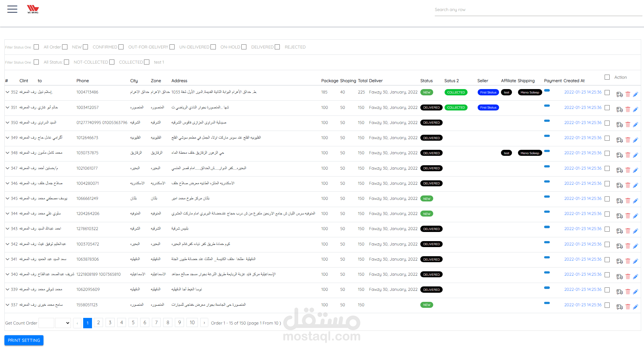Click the truck shipping icon for order 352
Viewport: 644px width, 350px height.
619,94
